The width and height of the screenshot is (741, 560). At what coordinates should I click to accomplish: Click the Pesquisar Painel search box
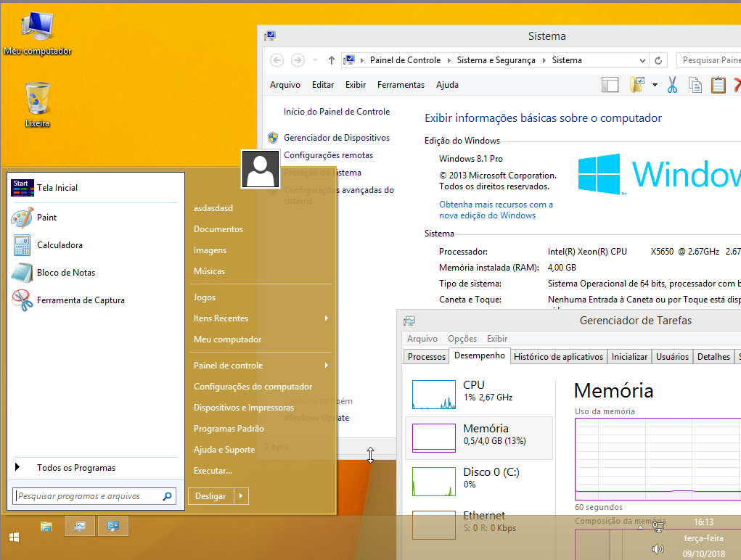[x=709, y=60]
